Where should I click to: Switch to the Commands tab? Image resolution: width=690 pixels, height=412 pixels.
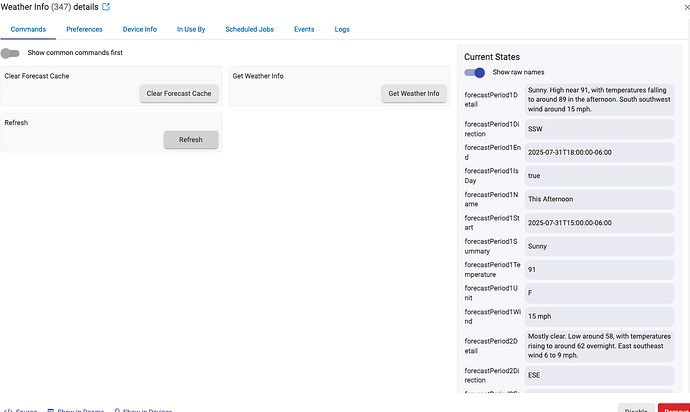tap(28, 29)
